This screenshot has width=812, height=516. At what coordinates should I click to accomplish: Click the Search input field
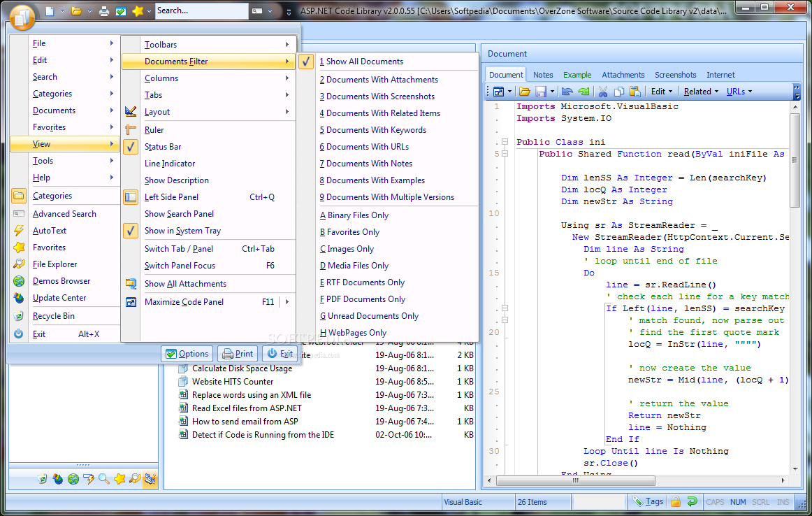pos(200,11)
